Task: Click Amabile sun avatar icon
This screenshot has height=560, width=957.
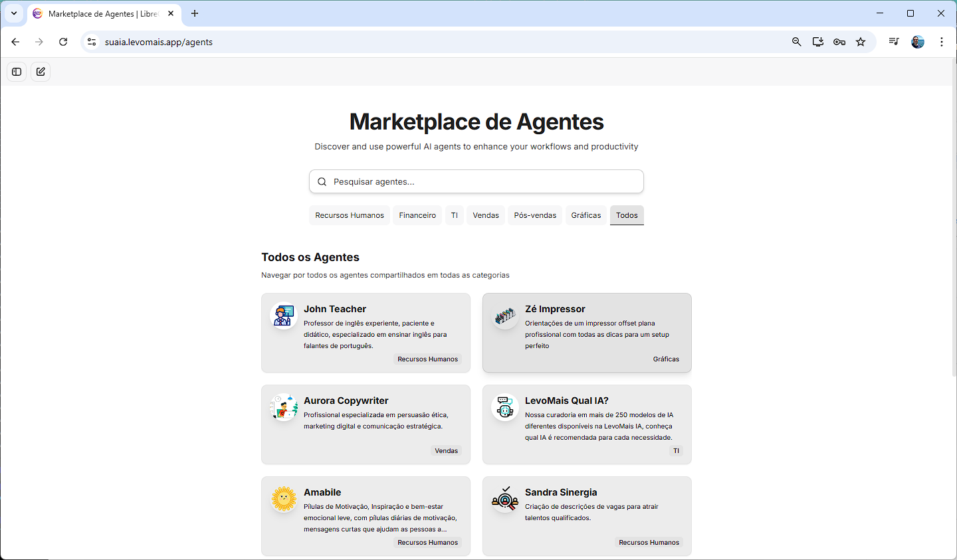Action: click(284, 499)
